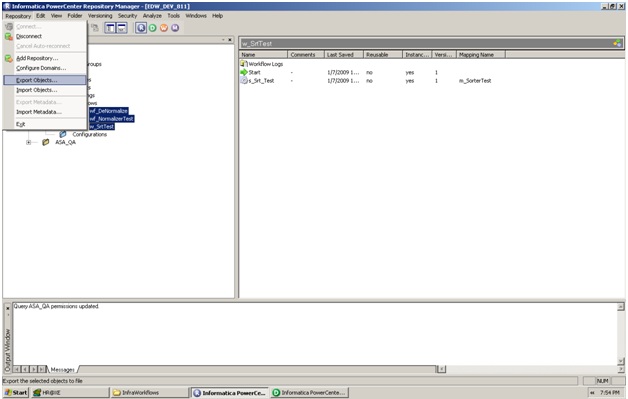This screenshot has width=628, height=399.
Task: Select the ASA_QA folder label
Action: (x=65, y=142)
